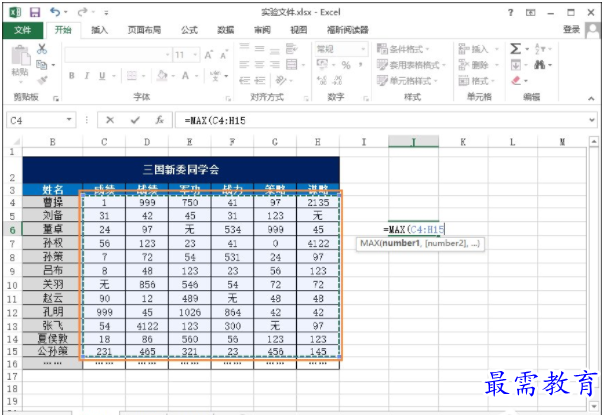Click the AutoSum sigma icon
This screenshot has height=415, width=606.
pyautogui.click(x=515, y=49)
